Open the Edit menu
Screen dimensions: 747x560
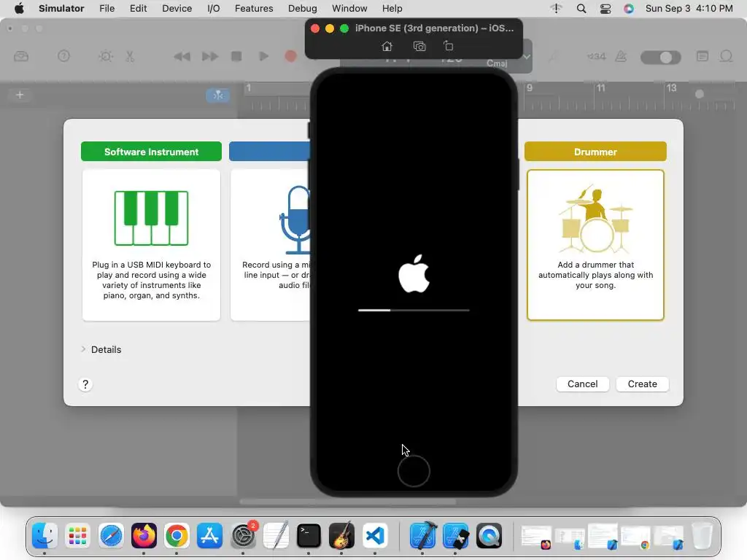tap(138, 8)
